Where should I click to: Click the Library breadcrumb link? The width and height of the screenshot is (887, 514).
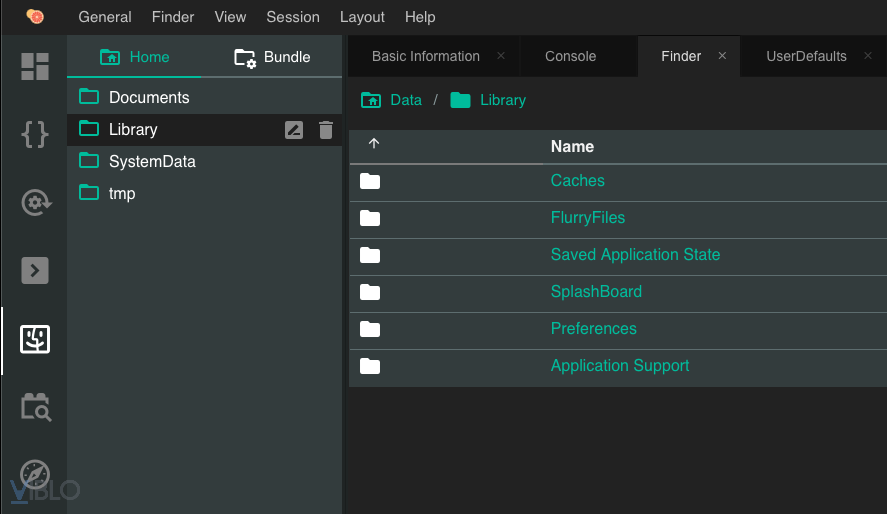[502, 100]
